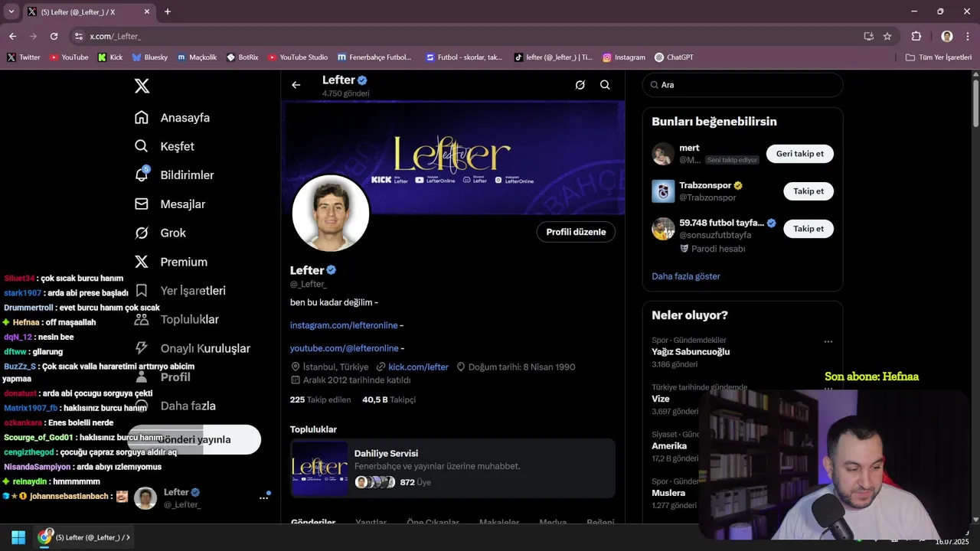Open Chrome profile avatar
This screenshot has height=551, width=980.
(947, 36)
